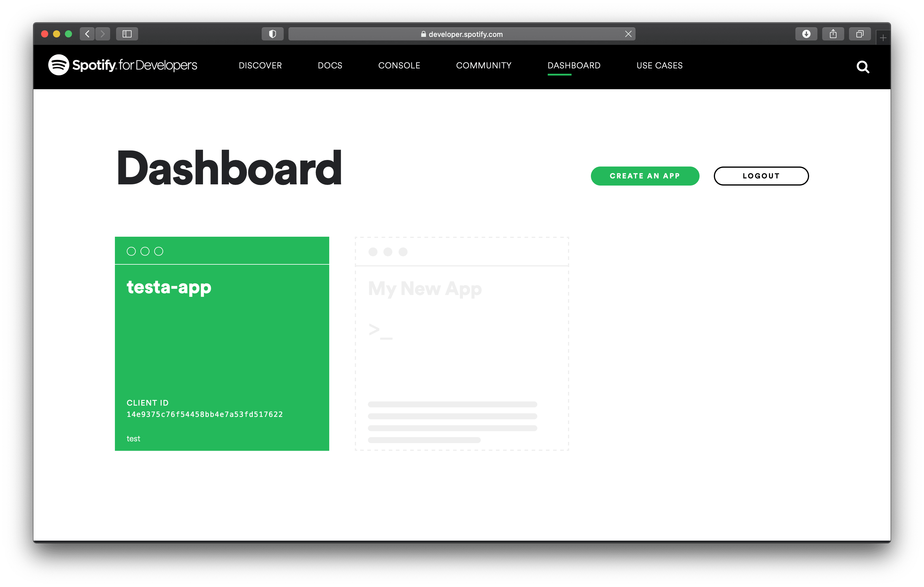Click the second dot indicator on My New App
924x587 pixels.
(389, 252)
